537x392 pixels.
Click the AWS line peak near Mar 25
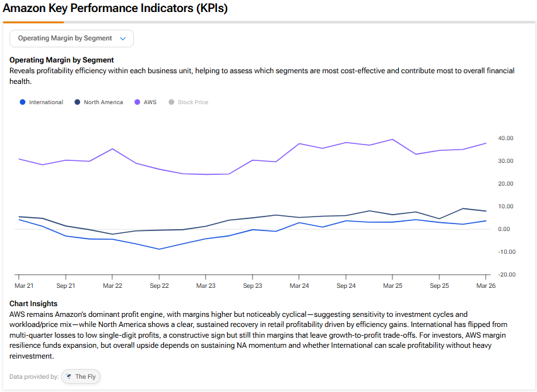click(392, 140)
